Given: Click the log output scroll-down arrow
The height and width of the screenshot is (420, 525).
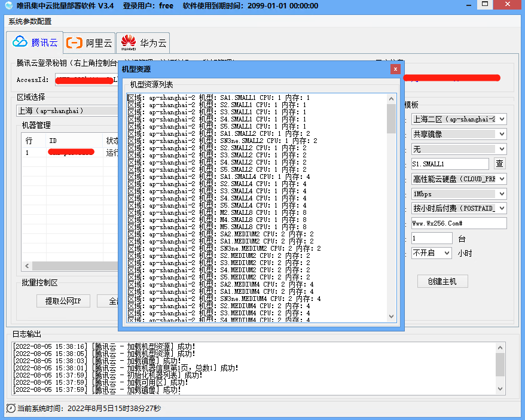Looking at the screenshot, I should [x=500, y=389].
